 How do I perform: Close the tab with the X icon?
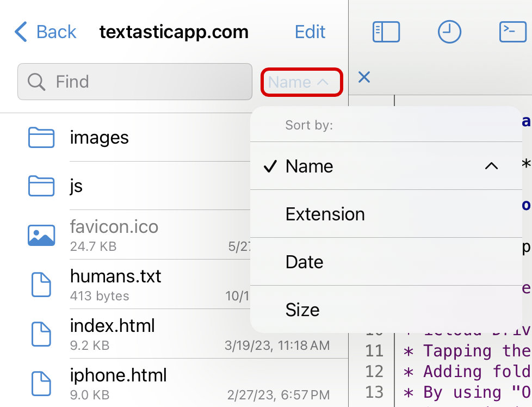click(364, 77)
